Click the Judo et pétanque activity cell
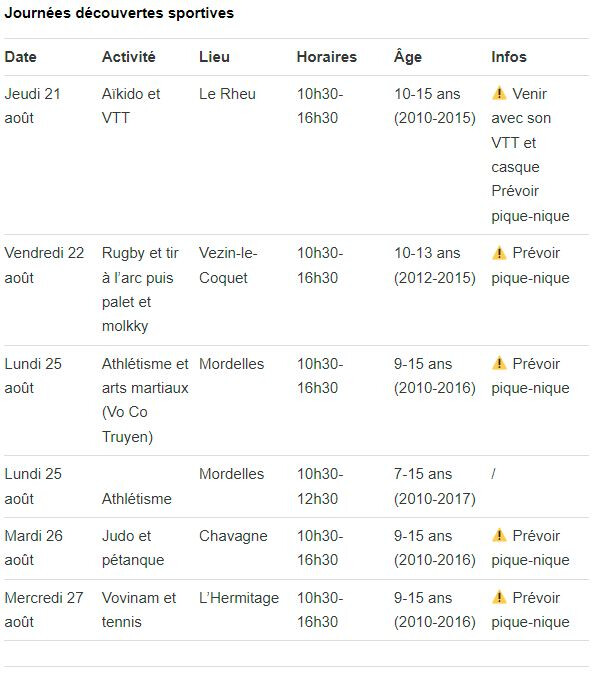The width and height of the screenshot is (611, 681). [133, 548]
